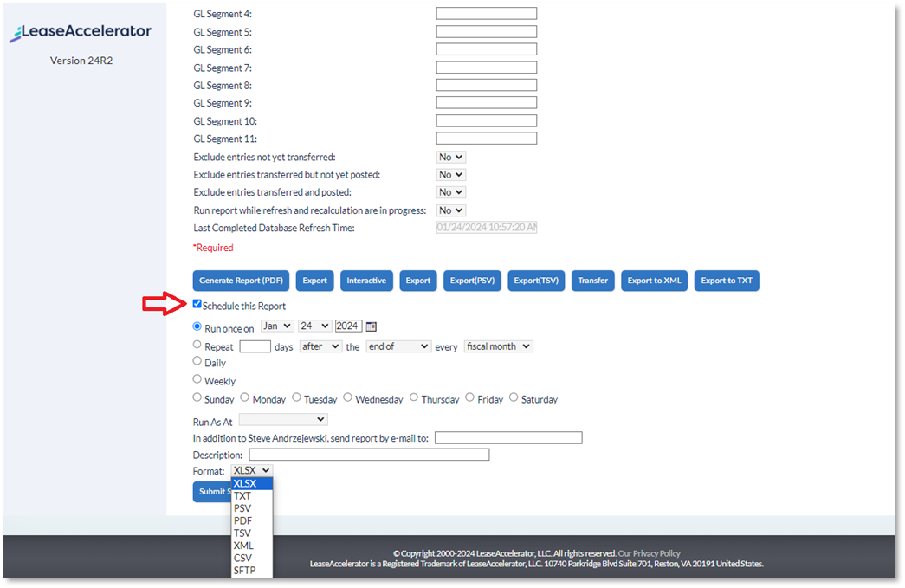905x588 pixels.
Task: Open the calendar date picker icon
Action: pos(372,326)
